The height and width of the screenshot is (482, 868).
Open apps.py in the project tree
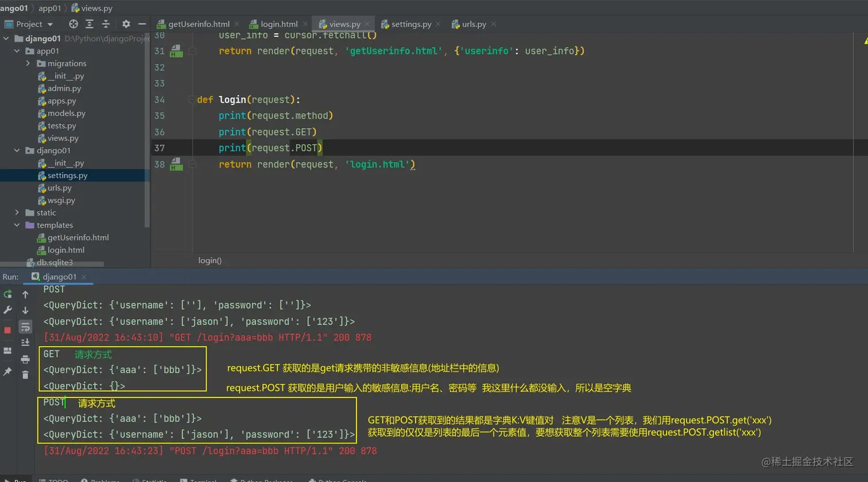pos(62,101)
